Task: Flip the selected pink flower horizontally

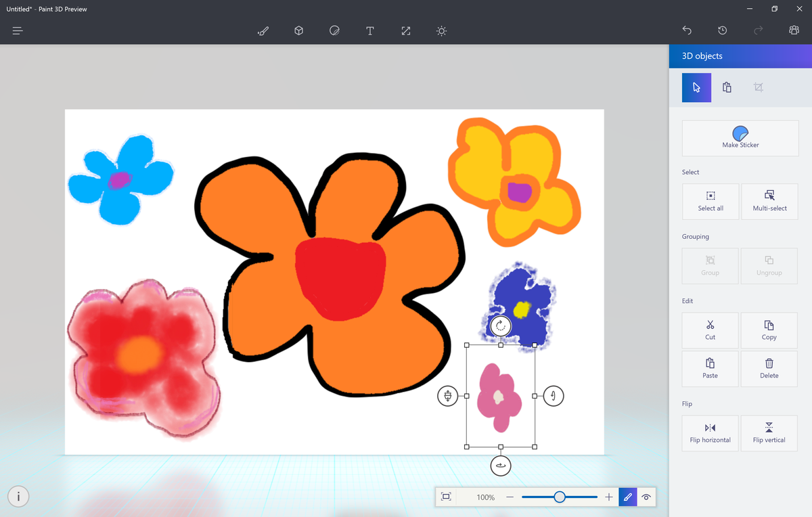Action: (x=710, y=433)
